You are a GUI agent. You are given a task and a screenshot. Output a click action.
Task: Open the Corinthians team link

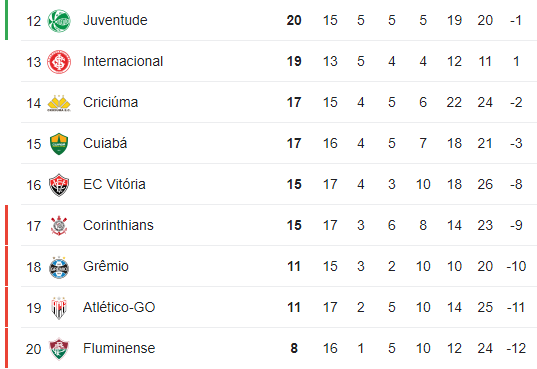coord(118,225)
